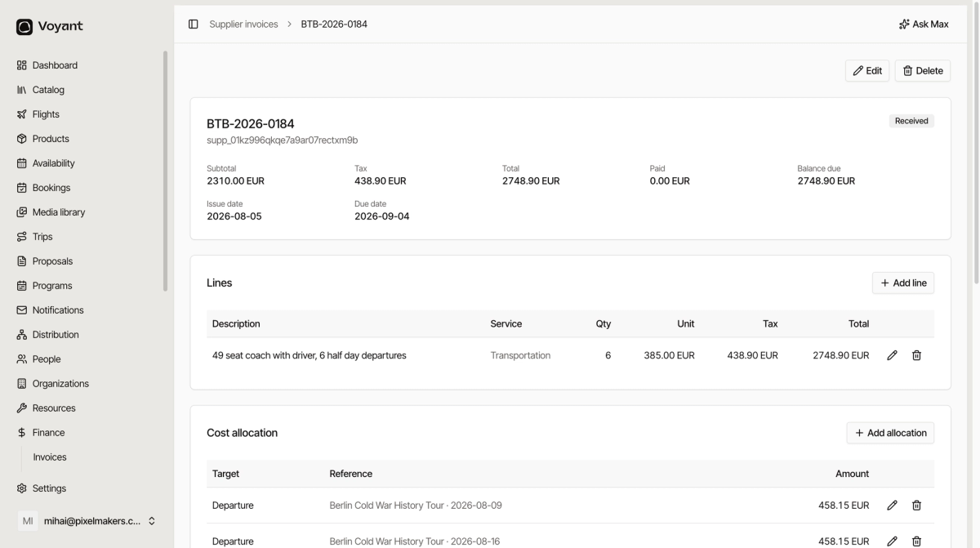Image resolution: width=980 pixels, height=548 pixels.
Task: Click the Edit invoice button
Action: (867, 71)
